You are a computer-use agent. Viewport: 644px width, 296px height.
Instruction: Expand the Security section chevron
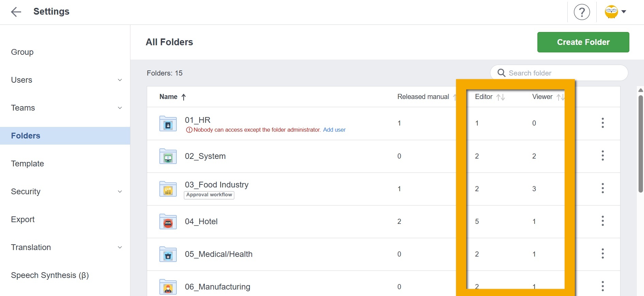120,192
